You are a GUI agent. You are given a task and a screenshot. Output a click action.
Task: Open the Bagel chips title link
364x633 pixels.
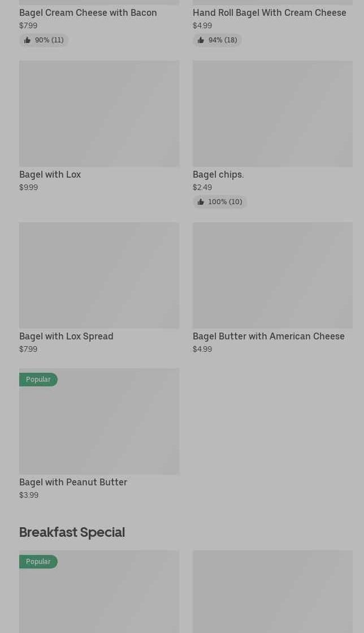218,174
